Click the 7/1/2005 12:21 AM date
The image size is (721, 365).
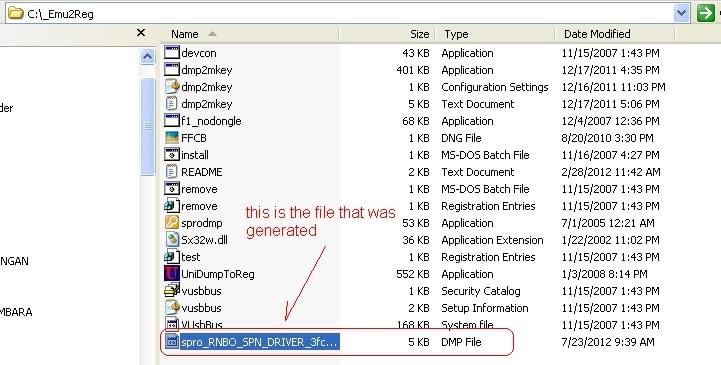coord(607,223)
